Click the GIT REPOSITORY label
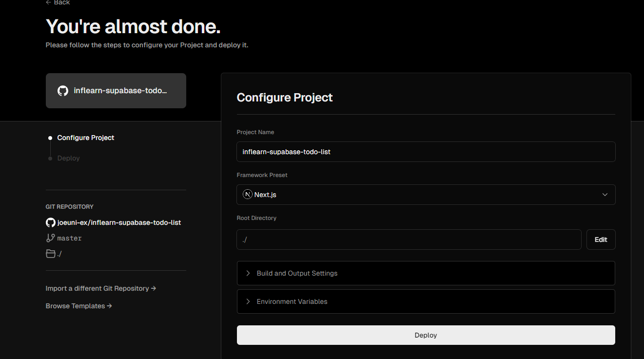Screen dimensions: 644x359 (x=70, y=207)
